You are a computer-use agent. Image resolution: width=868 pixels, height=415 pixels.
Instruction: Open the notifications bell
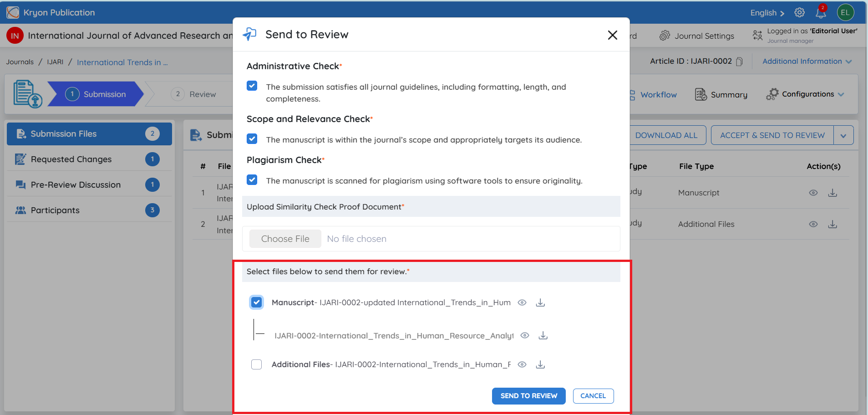click(x=821, y=12)
